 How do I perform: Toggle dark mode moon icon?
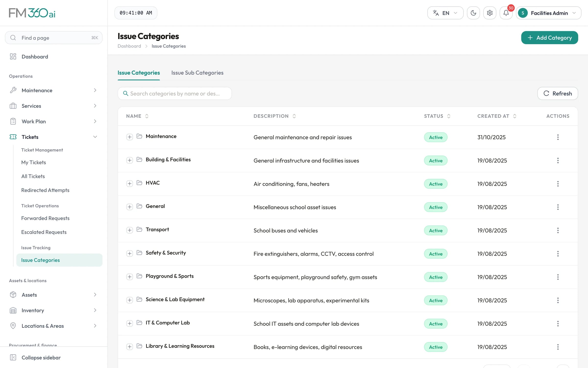[x=473, y=13]
